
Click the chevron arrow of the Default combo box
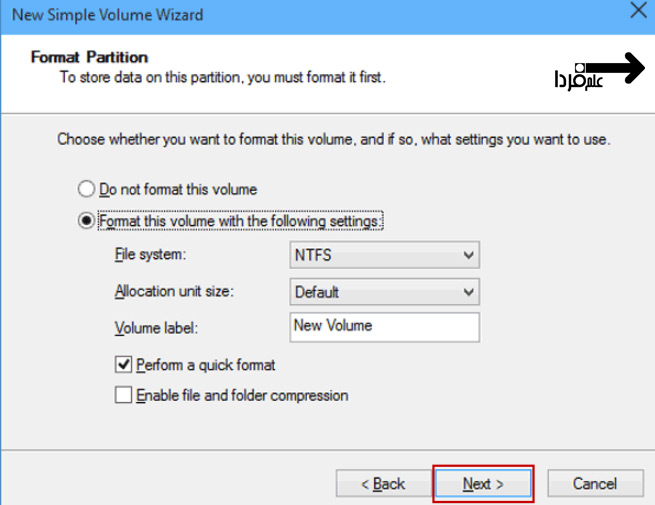[468, 292]
